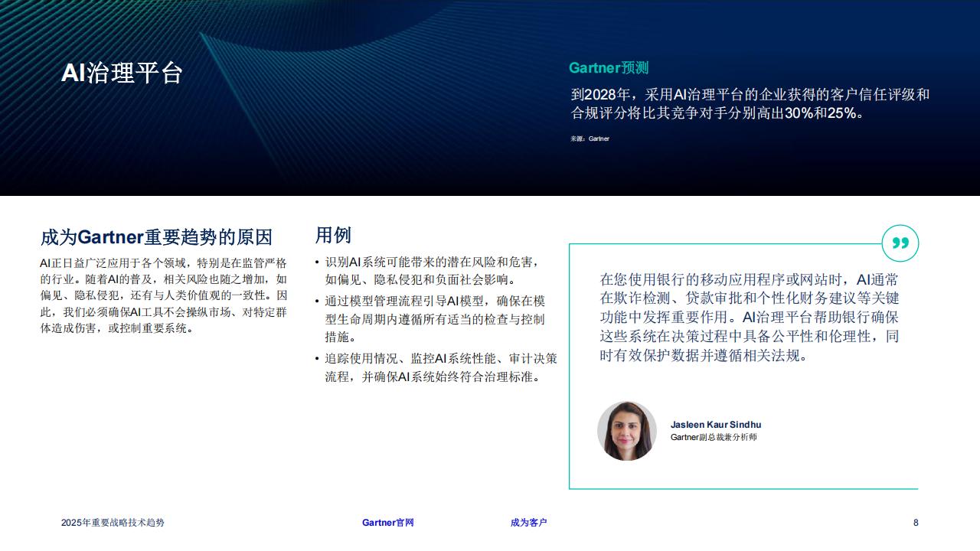This screenshot has width=980, height=551.
Task: Click heading 成为Gartner重要趋势的原因
Action: [156, 236]
